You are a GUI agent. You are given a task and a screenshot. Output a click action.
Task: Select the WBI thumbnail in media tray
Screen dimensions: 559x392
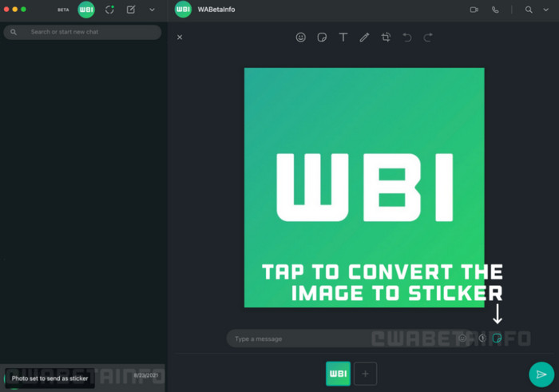[338, 374]
